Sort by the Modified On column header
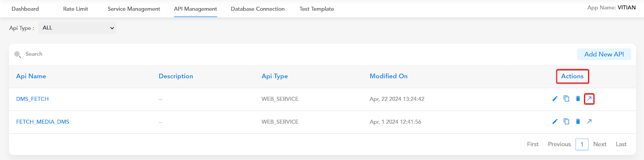The image size is (644, 160). click(388, 76)
